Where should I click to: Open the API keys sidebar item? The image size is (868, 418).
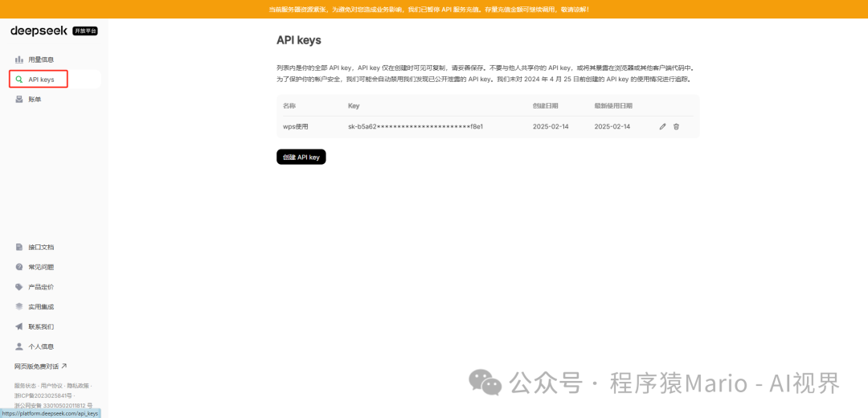point(55,79)
